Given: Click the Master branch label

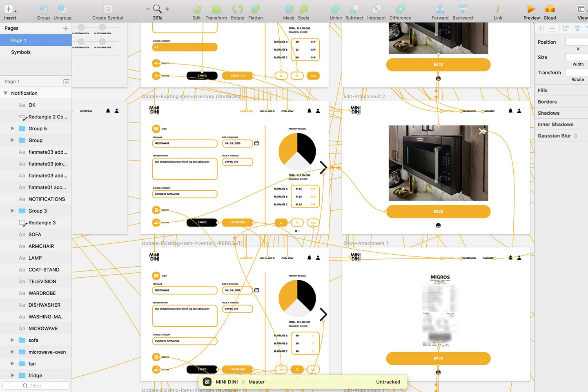Looking at the screenshot, I should pos(256,382).
